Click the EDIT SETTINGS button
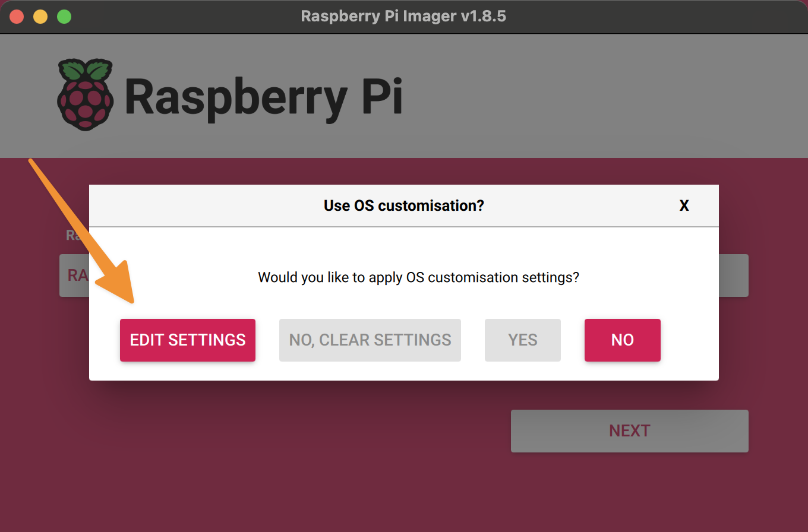This screenshot has width=808, height=532. click(x=187, y=340)
